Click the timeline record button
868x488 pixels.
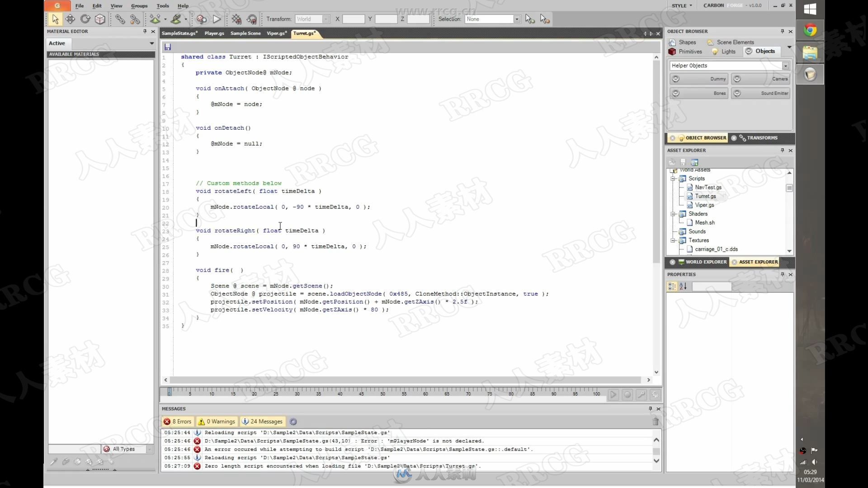tap(627, 394)
